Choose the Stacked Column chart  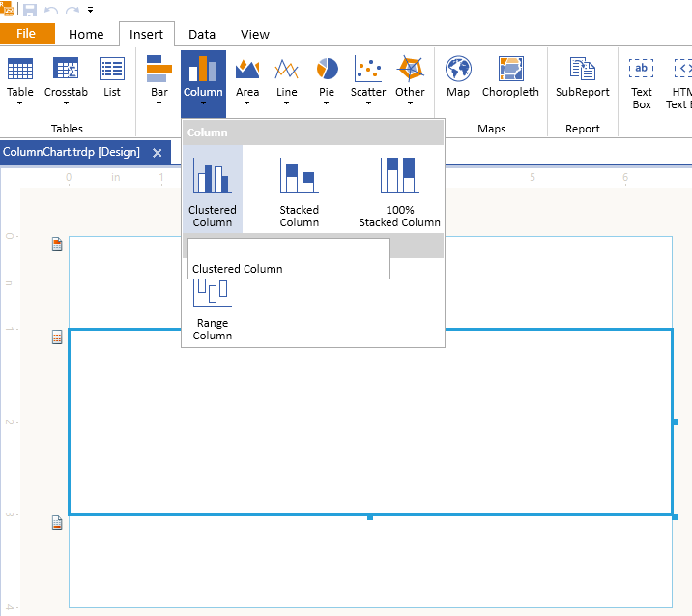300,191
